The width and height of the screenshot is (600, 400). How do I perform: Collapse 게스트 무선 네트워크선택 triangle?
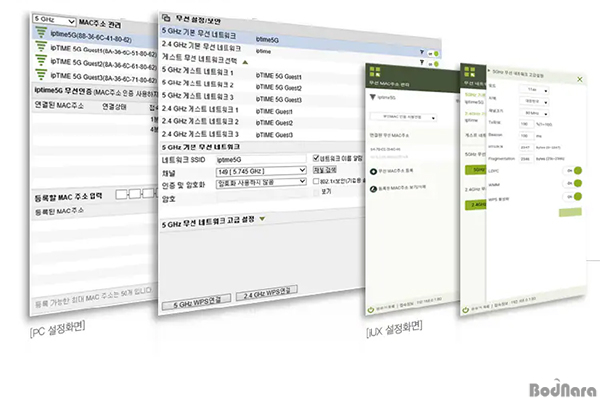(x=245, y=62)
